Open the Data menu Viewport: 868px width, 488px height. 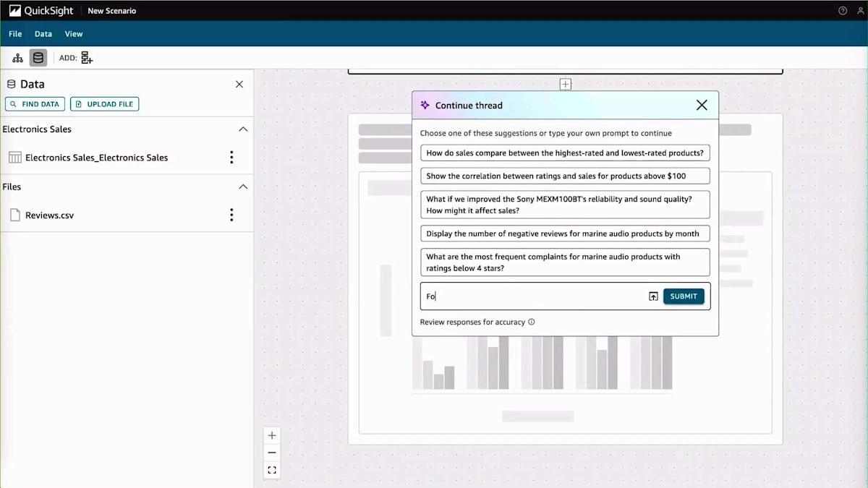click(43, 34)
